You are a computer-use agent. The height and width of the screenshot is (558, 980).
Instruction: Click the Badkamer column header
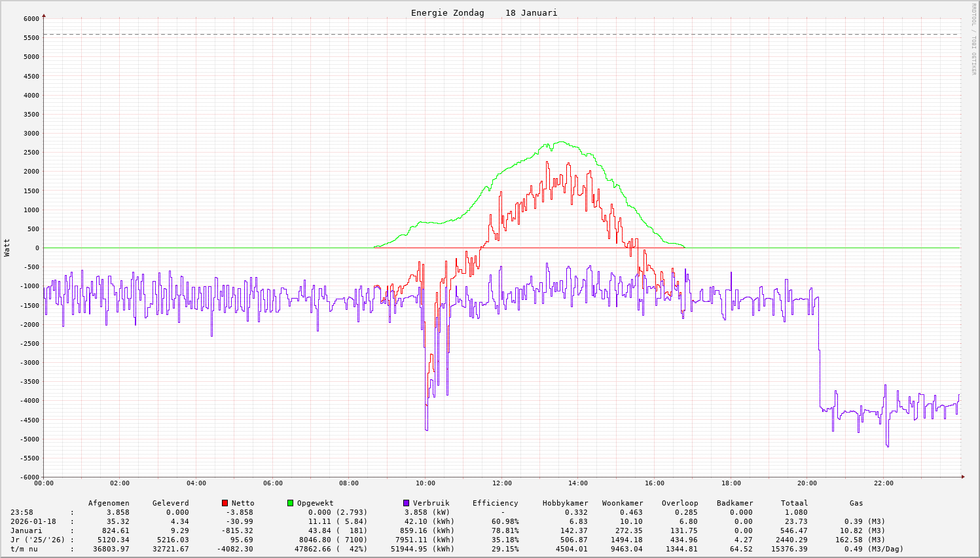(x=735, y=503)
